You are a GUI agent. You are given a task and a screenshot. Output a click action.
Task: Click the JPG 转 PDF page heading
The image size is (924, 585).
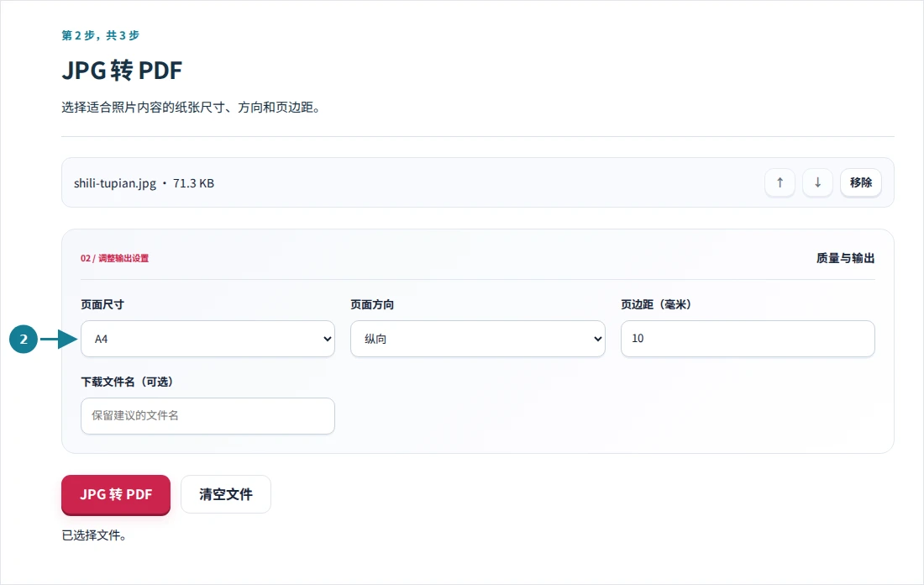(x=122, y=70)
